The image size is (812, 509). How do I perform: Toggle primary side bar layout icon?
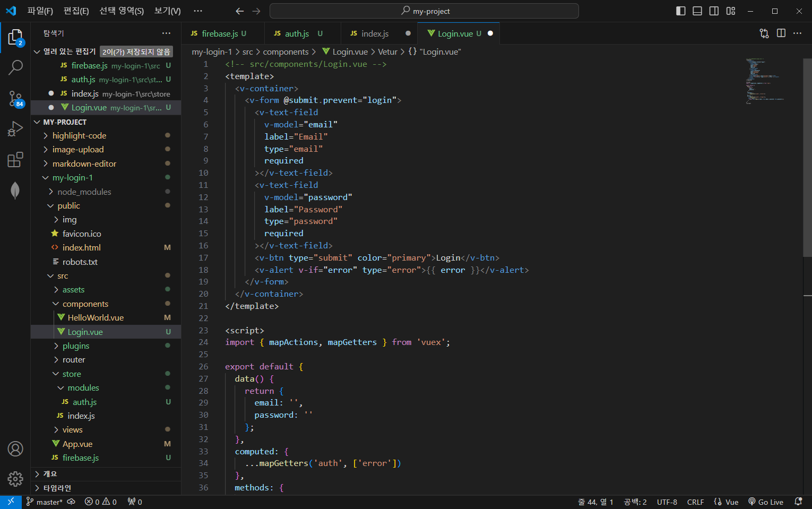click(681, 11)
